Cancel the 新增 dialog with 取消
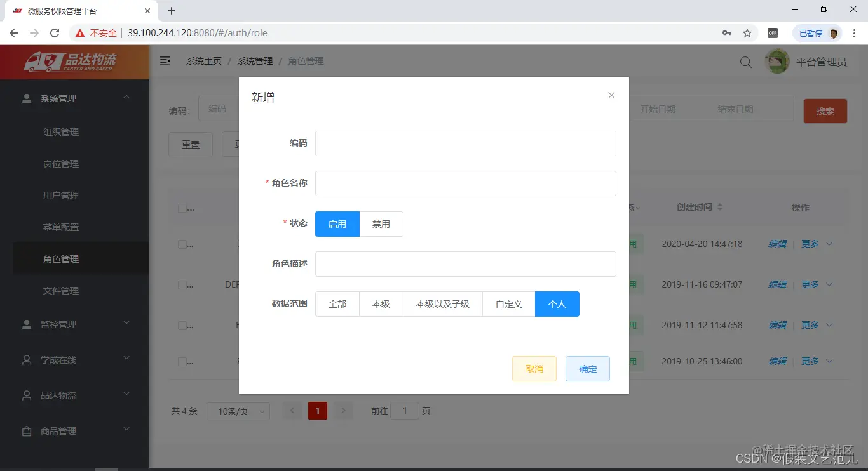Viewport: 868px width, 471px height. pos(534,368)
